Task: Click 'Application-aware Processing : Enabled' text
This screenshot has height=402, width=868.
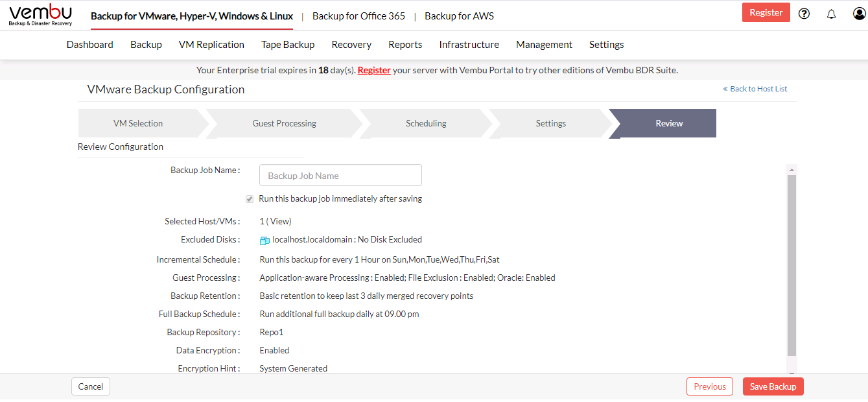Action: 331,278
